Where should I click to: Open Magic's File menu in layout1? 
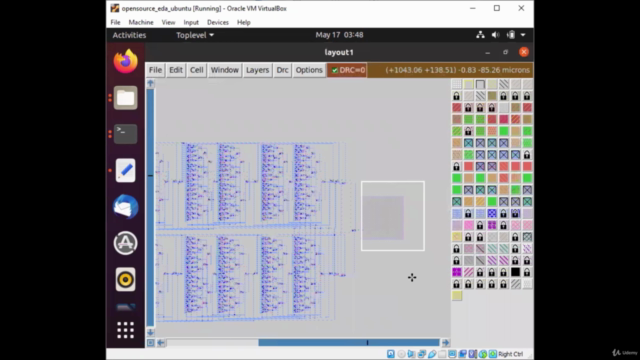coord(155,70)
